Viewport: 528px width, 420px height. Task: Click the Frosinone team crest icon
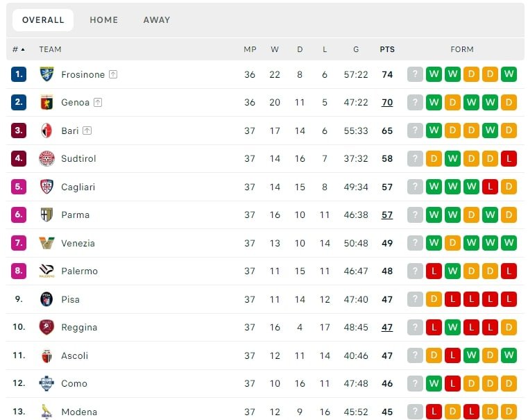pyautogui.click(x=47, y=74)
